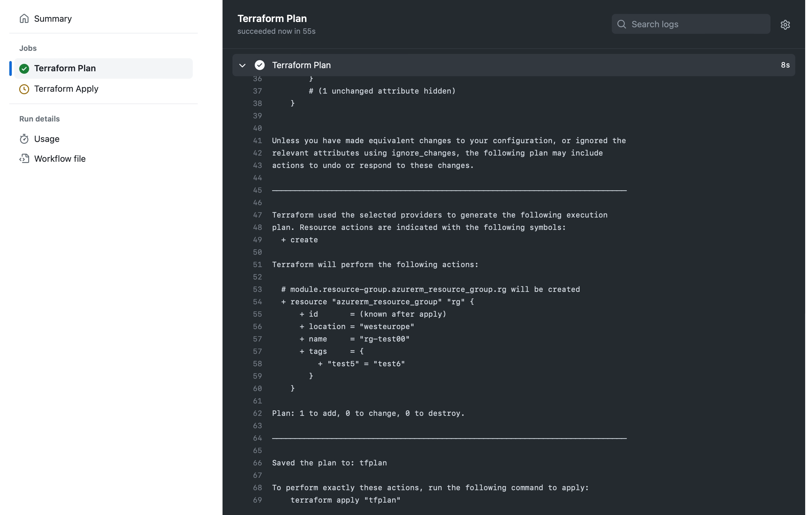The image size is (812, 515).
Task: Click line number 56 in the log
Action: click(x=257, y=327)
